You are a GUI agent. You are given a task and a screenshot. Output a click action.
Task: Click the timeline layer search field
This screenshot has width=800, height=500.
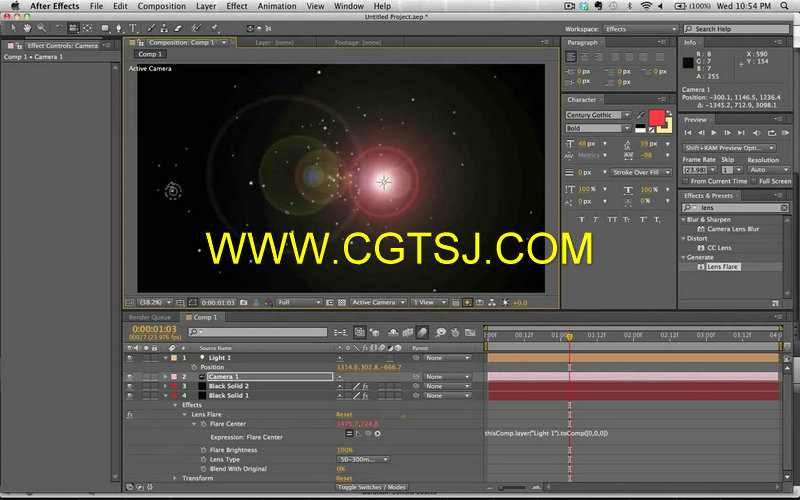258,332
